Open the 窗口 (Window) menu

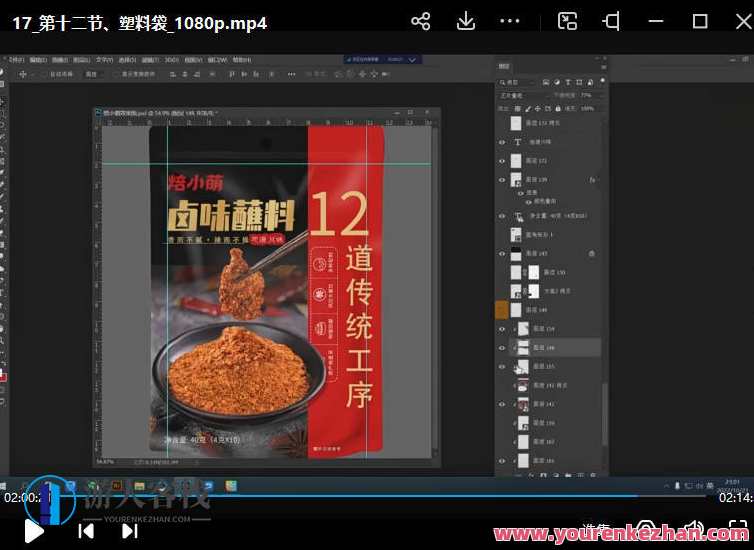point(216,60)
